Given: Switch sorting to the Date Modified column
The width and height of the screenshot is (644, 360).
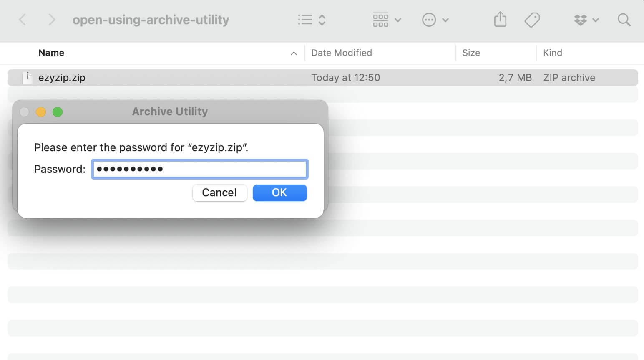Looking at the screenshot, I should (x=342, y=53).
